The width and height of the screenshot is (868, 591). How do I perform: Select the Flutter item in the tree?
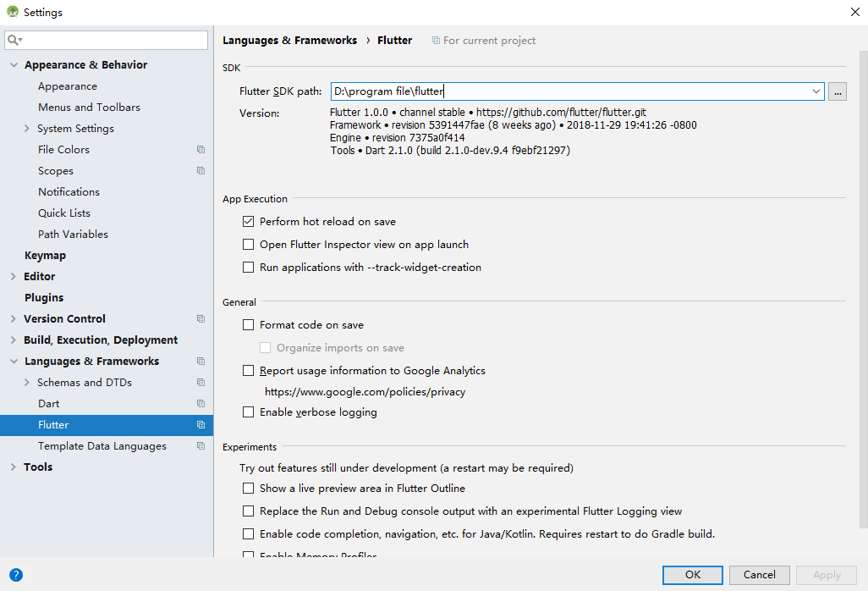107,425
